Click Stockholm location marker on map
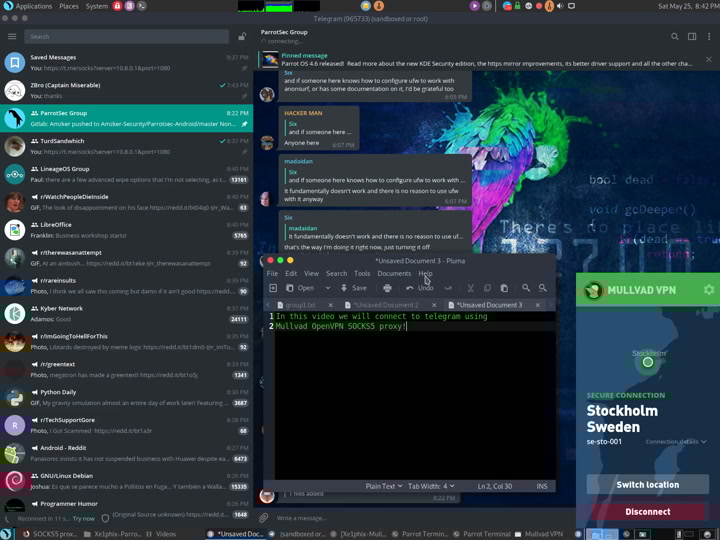This screenshot has height=540, width=720. pos(648,362)
